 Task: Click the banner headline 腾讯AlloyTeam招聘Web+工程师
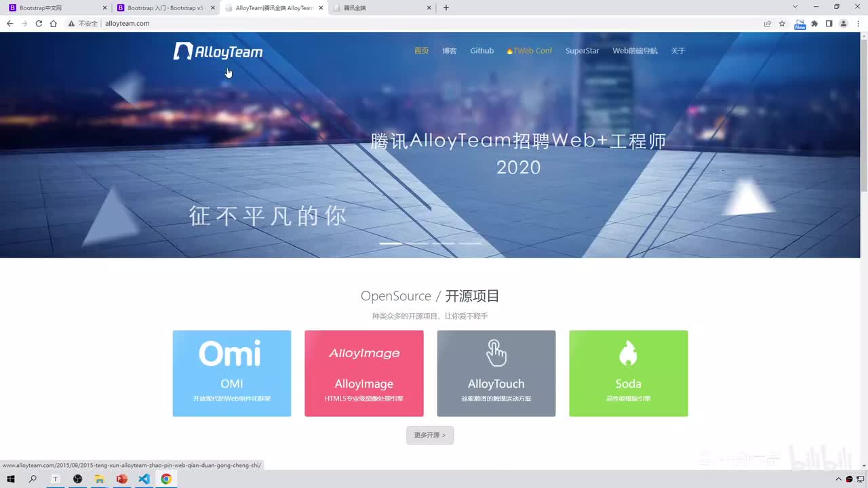[x=519, y=141]
